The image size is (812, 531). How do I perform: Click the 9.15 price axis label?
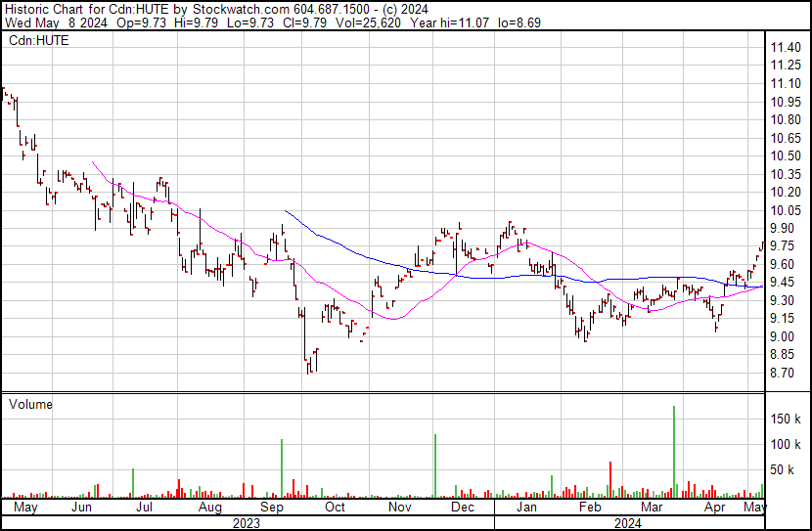pos(782,318)
